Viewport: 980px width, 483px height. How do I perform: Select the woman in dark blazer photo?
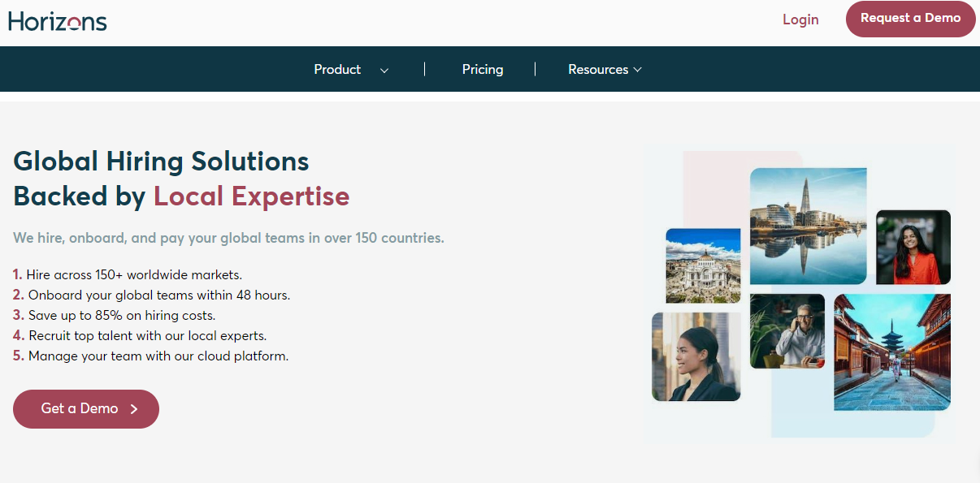696,357
